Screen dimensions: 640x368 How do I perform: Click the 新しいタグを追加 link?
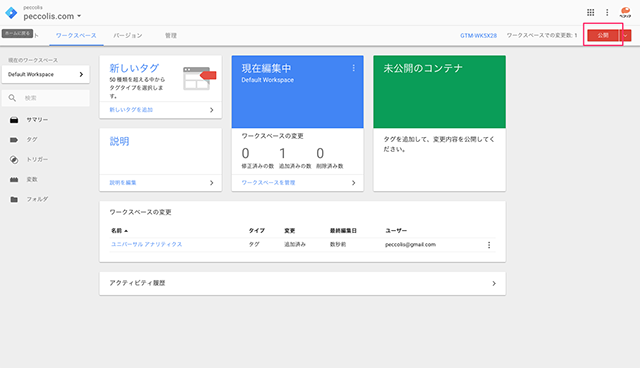(131, 110)
